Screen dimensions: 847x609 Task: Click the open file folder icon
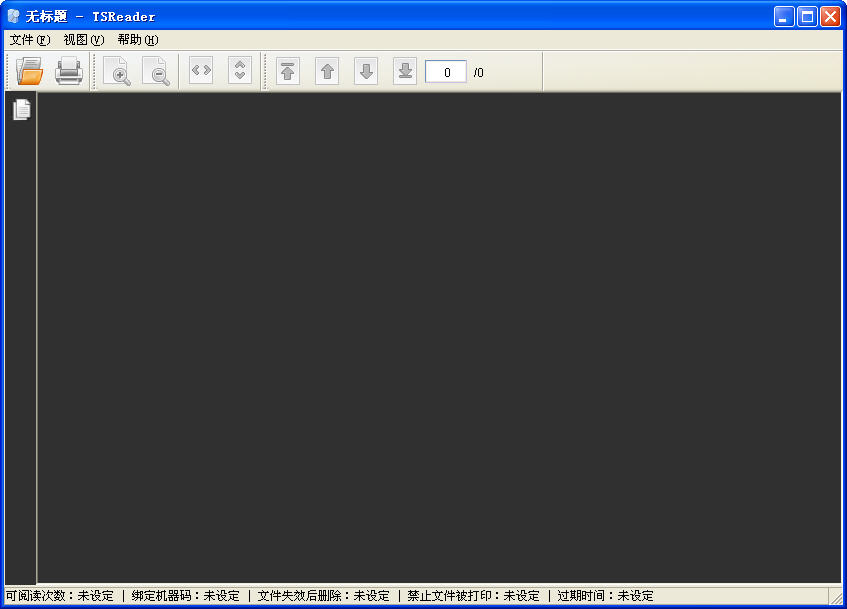click(29, 72)
